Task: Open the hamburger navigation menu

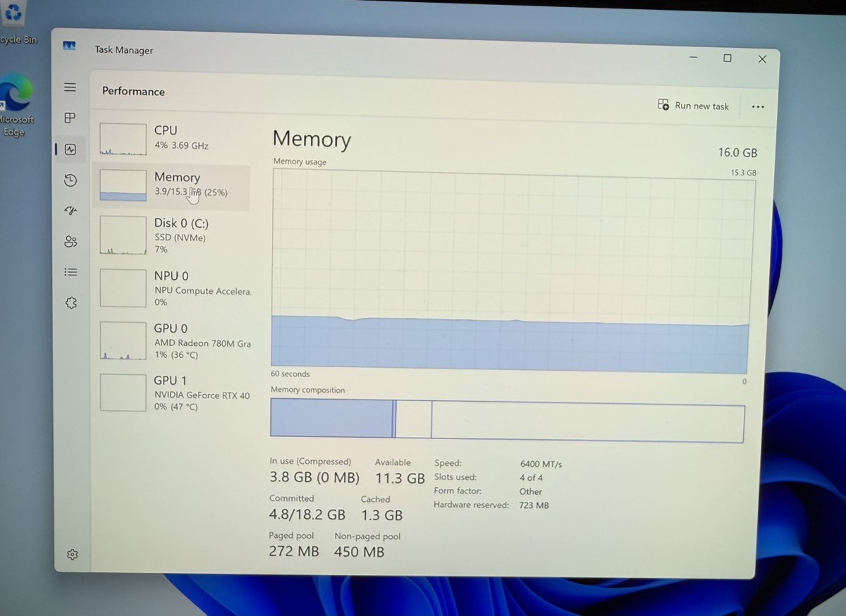Action: coord(70,87)
